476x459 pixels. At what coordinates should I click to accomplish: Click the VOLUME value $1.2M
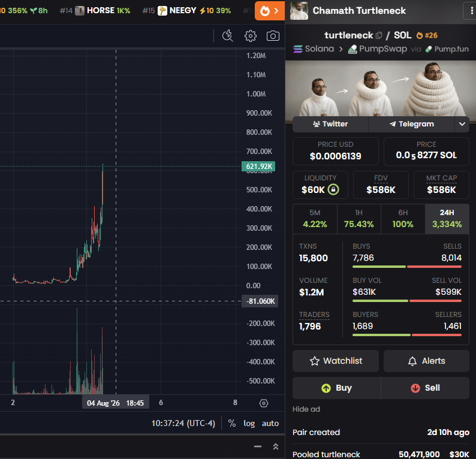312,292
